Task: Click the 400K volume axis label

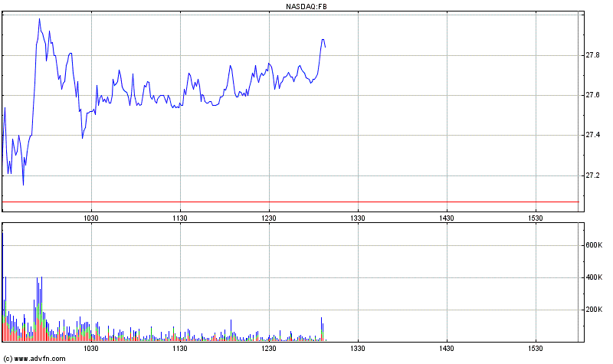Action: point(594,277)
